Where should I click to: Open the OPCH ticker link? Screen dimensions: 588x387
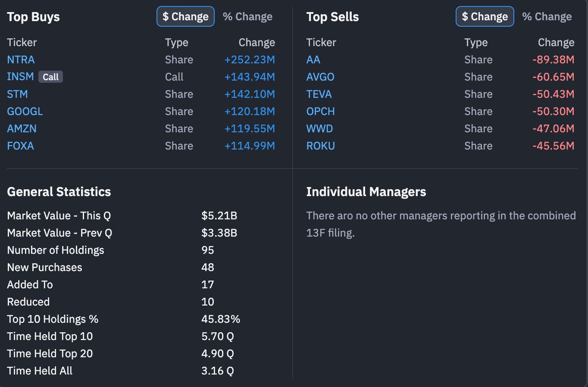pyautogui.click(x=320, y=111)
